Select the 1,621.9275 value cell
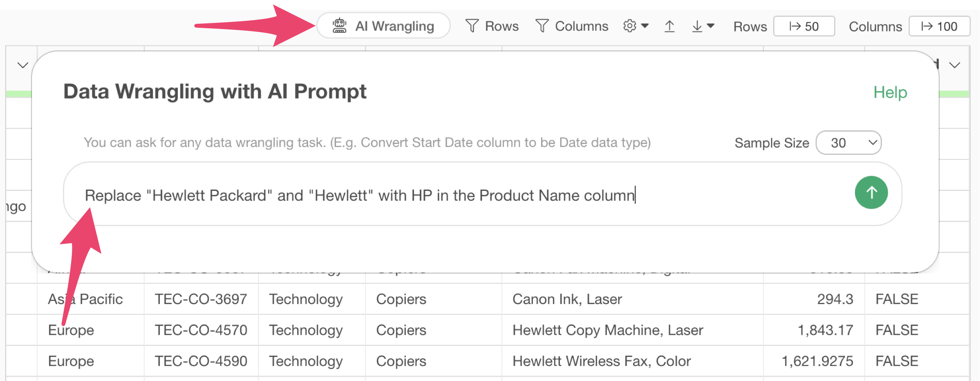 click(814, 361)
